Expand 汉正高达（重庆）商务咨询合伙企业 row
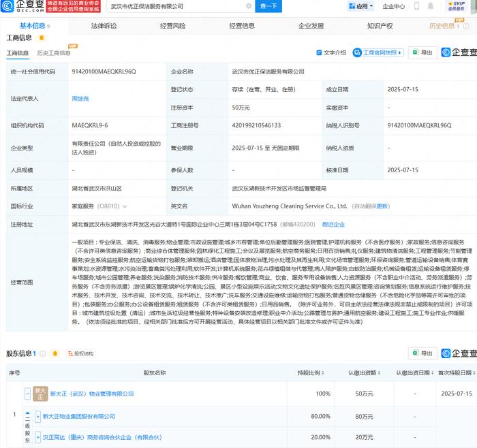Screen dimensions: 477x448 (37, 437)
